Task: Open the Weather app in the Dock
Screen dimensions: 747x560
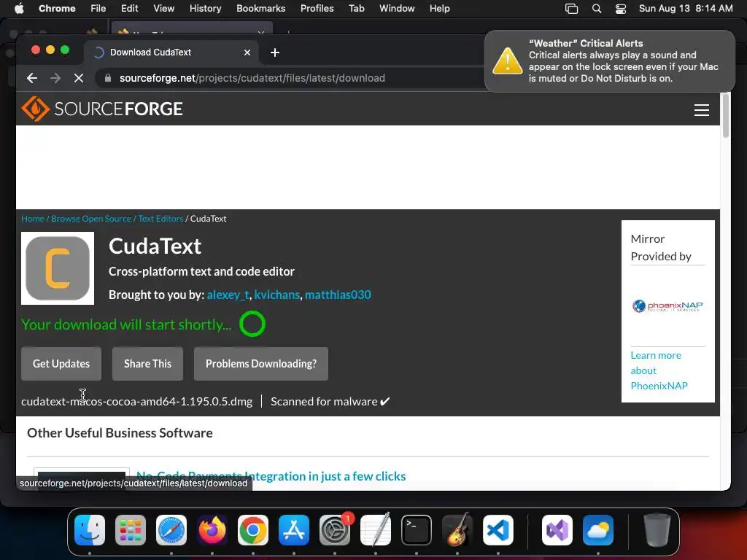Action: click(x=598, y=530)
